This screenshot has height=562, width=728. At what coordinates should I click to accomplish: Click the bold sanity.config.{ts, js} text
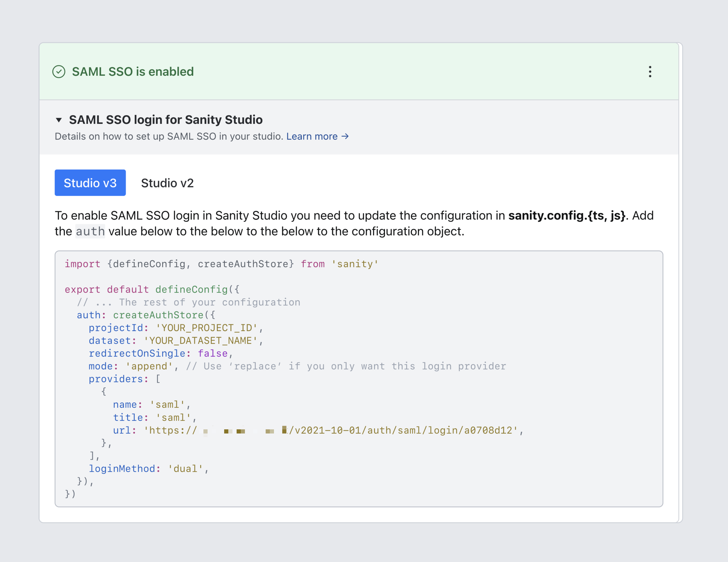566,216
